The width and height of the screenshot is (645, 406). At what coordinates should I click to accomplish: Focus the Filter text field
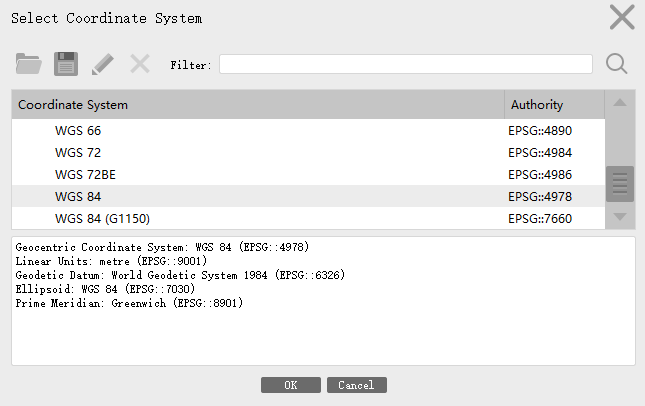point(406,64)
